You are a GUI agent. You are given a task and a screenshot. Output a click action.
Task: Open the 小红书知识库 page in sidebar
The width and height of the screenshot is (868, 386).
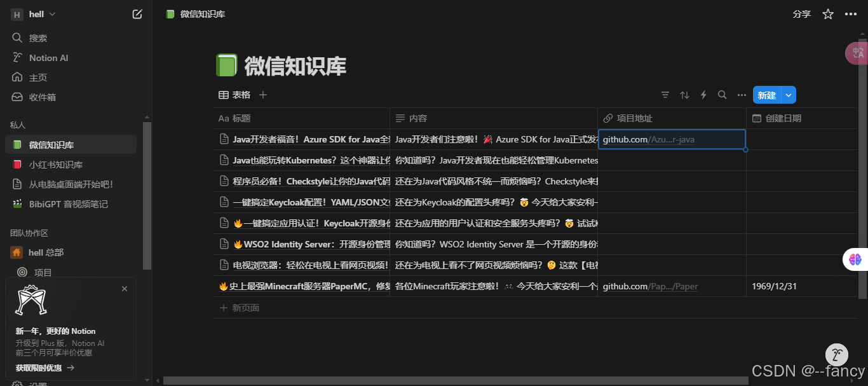pyautogui.click(x=71, y=165)
